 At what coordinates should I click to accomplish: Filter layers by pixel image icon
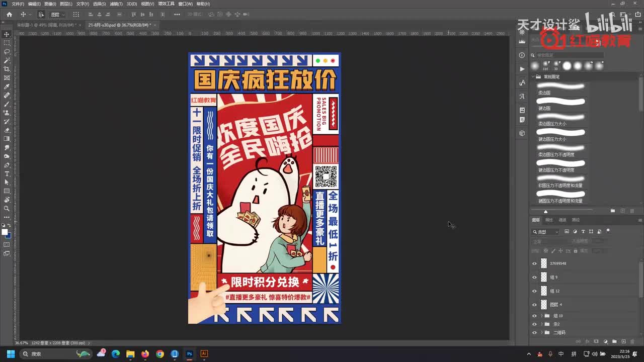[x=567, y=231]
